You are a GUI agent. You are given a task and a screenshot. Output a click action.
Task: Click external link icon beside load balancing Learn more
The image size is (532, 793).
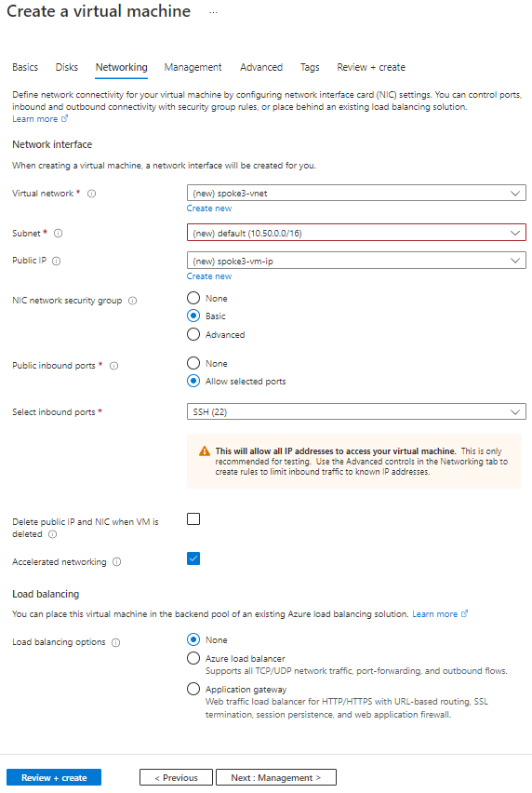pyautogui.click(x=464, y=614)
